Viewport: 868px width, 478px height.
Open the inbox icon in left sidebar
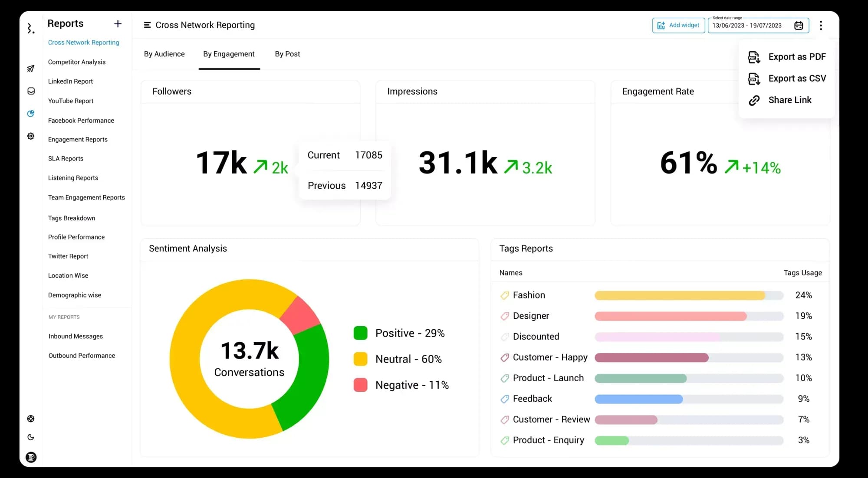click(x=31, y=91)
